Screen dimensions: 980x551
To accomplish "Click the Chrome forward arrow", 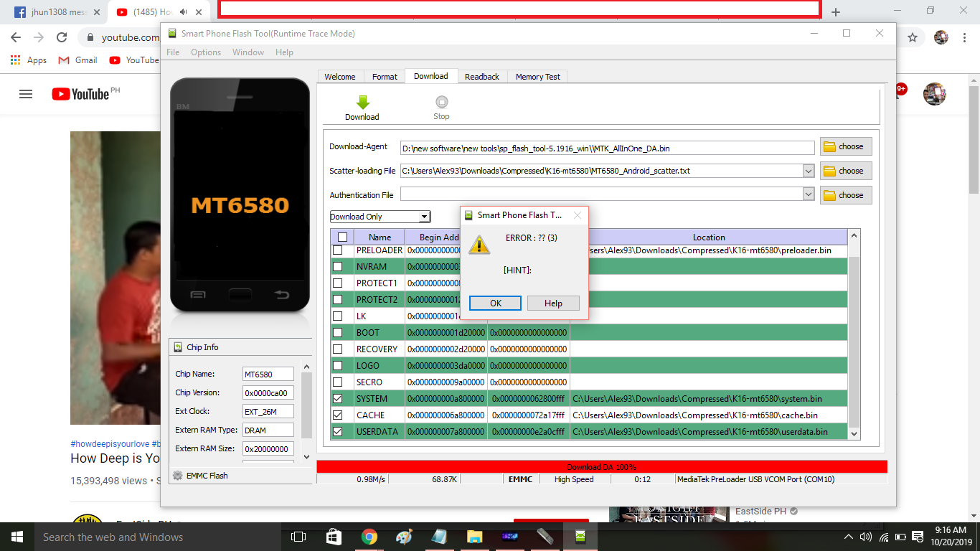I will (x=39, y=37).
